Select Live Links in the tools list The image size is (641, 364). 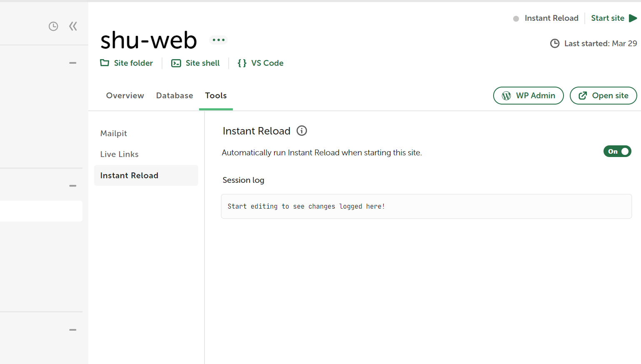[x=120, y=154]
